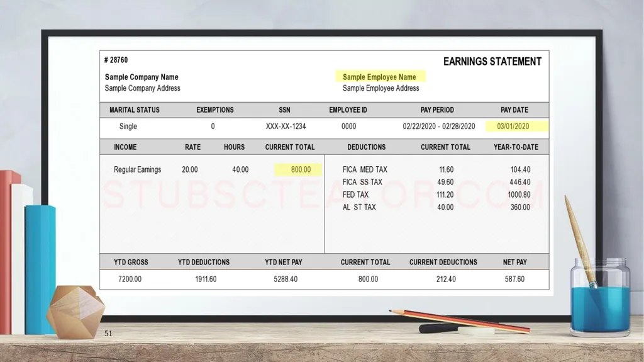Click the NET PAY header
644x362 pixels.
tap(514, 262)
